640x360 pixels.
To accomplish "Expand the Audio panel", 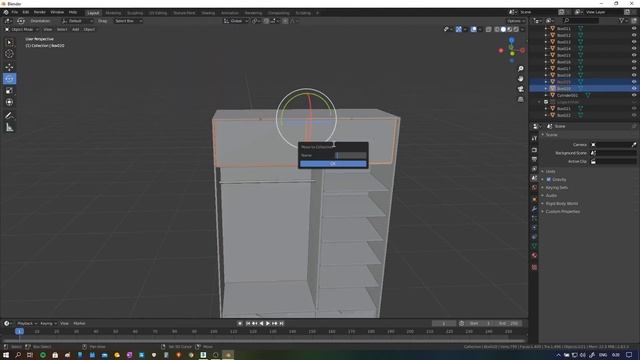I will click(551, 196).
